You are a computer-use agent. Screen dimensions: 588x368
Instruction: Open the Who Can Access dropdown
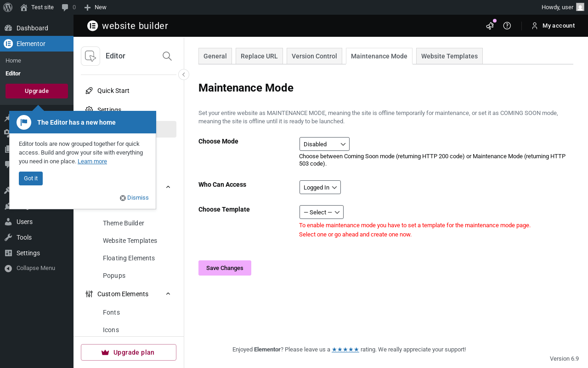[320, 187]
